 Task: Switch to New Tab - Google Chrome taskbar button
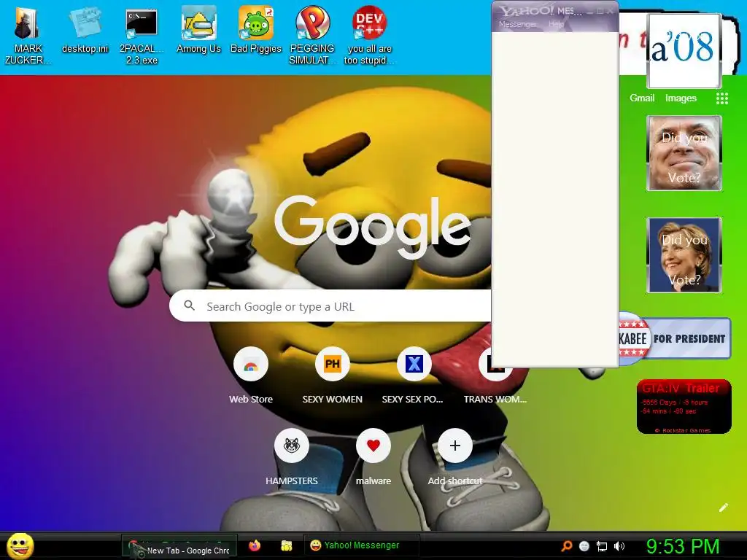(x=179, y=545)
